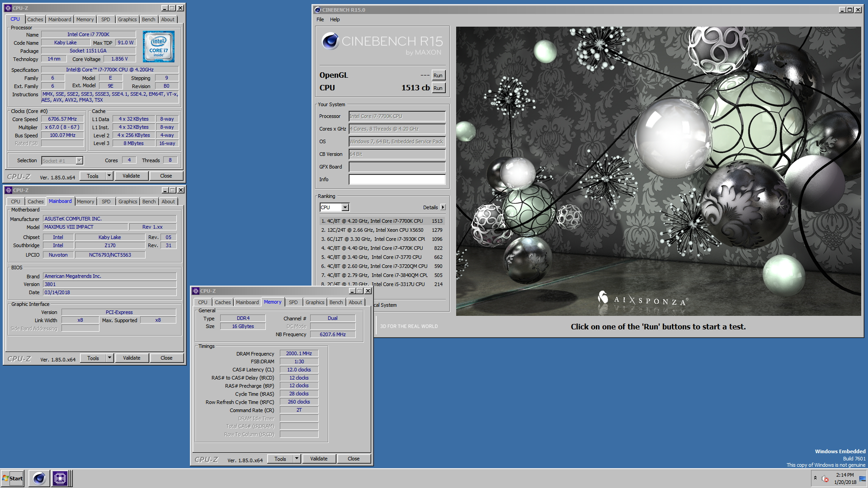The height and width of the screenshot is (488, 868).
Task: Run the CPU test in Cinebench
Action: click(438, 88)
